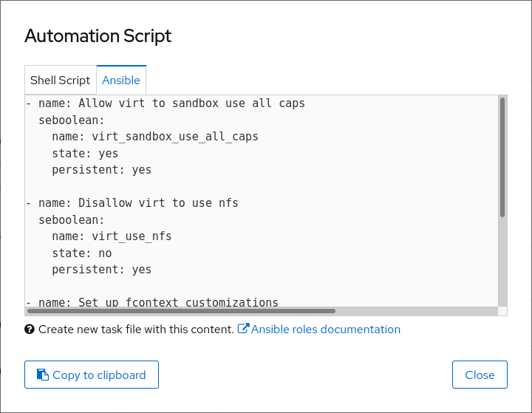Click the 'name: virt_use_nfs' line
This screenshot has width=532, height=413.
coord(112,236)
